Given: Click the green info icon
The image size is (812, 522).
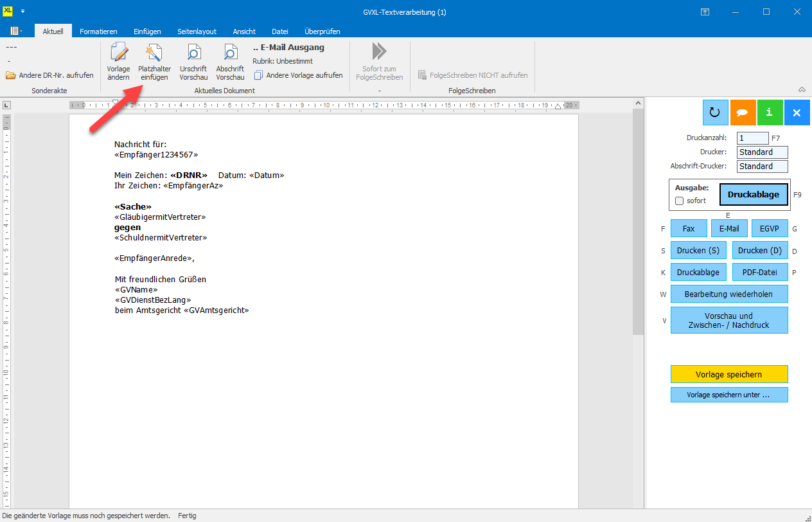Looking at the screenshot, I should coord(770,113).
